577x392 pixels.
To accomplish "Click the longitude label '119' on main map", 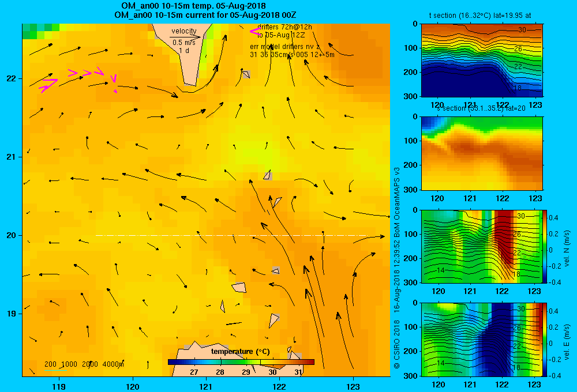I will click(x=59, y=386).
